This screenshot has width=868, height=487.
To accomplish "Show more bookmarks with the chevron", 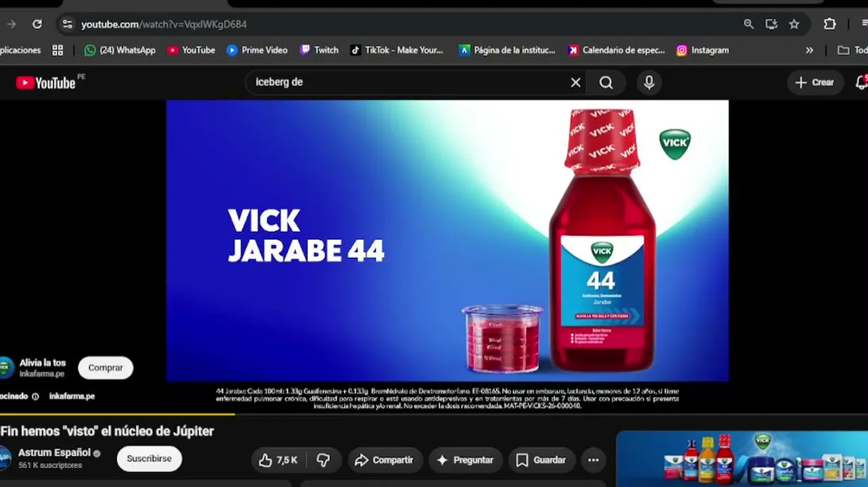I will pos(809,50).
